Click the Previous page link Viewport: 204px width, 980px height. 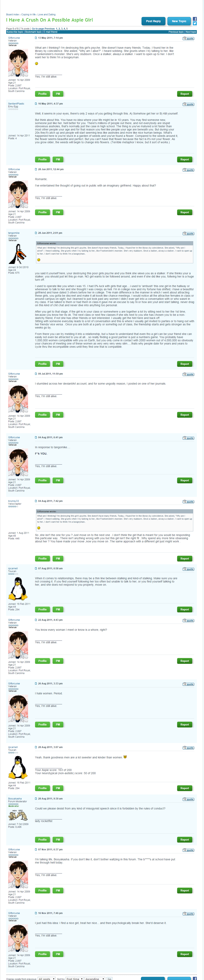pyautogui.click(x=50, y=29)
